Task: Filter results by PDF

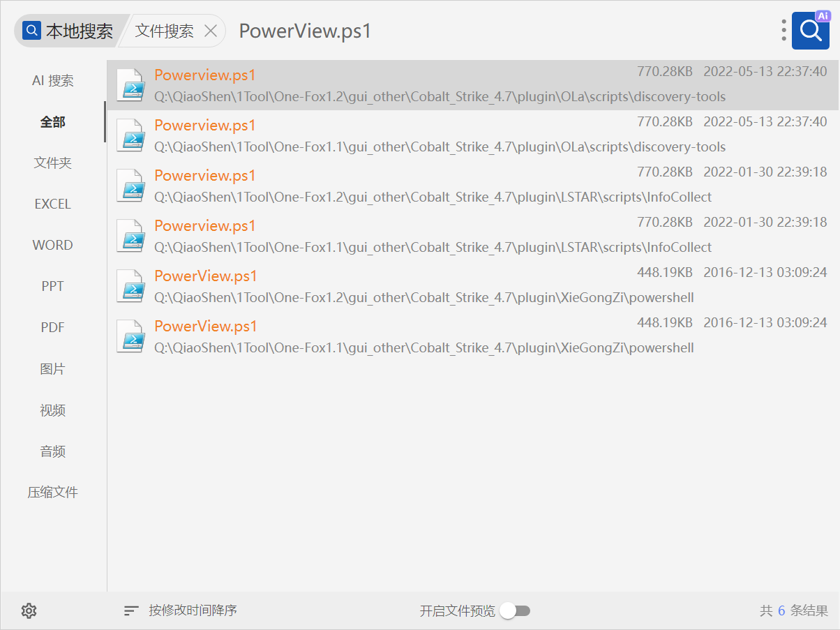Action: pyautogui.click(x=53, y=328)
